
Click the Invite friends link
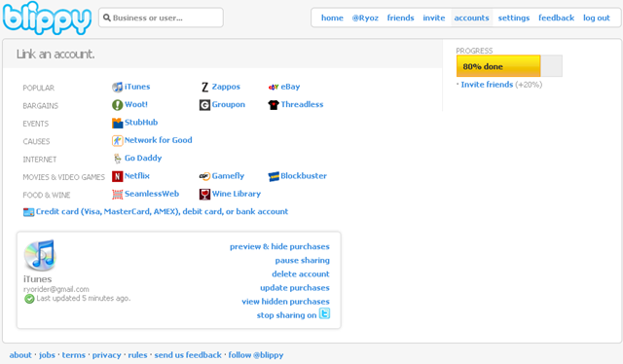[487, 85]
